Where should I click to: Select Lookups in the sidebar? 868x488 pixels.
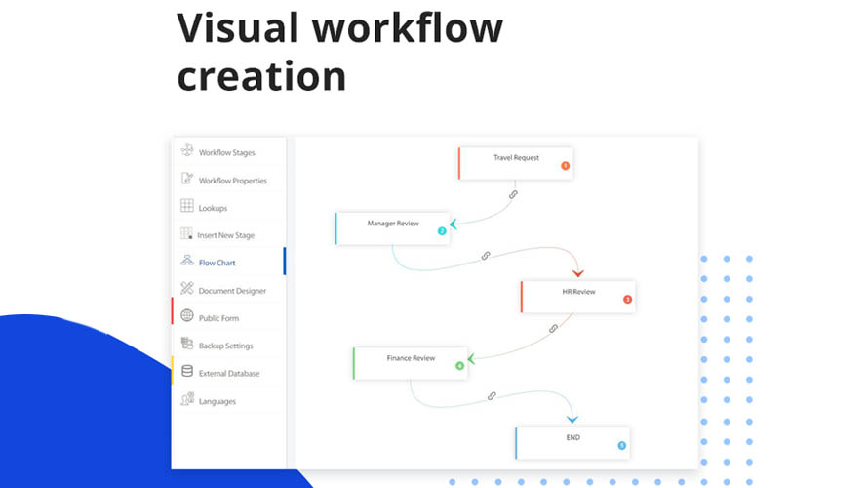click(228, 207)
